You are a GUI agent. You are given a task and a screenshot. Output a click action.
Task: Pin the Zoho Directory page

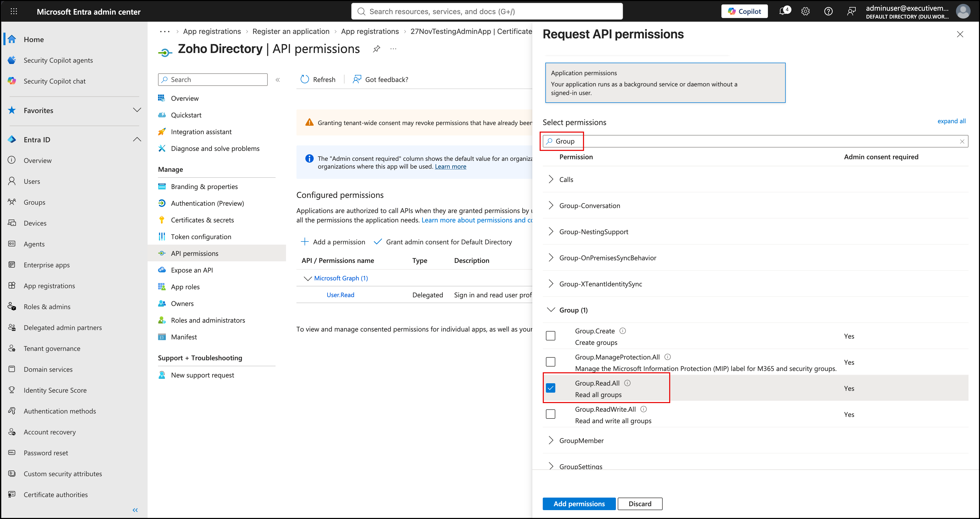tap(376, 49)
